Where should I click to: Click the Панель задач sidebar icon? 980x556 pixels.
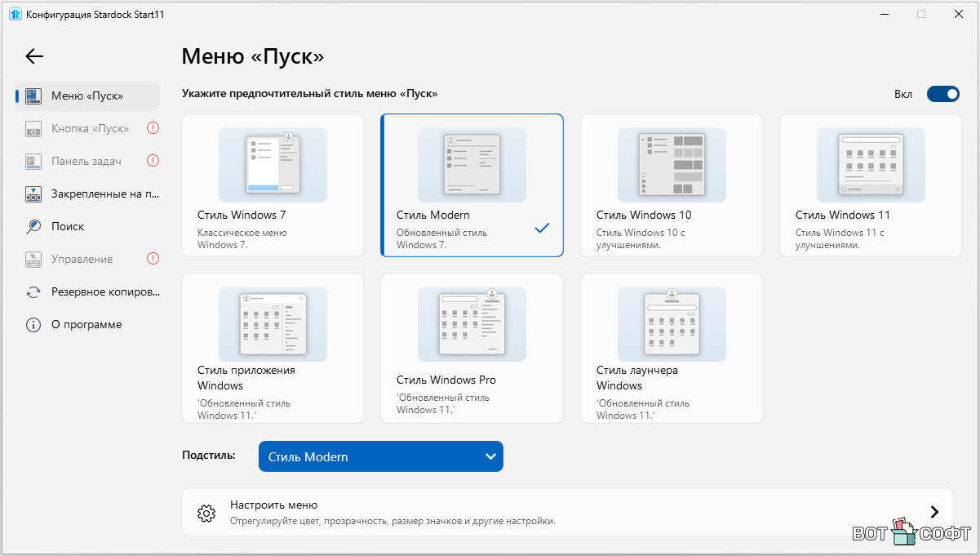(x=33, y=161)
